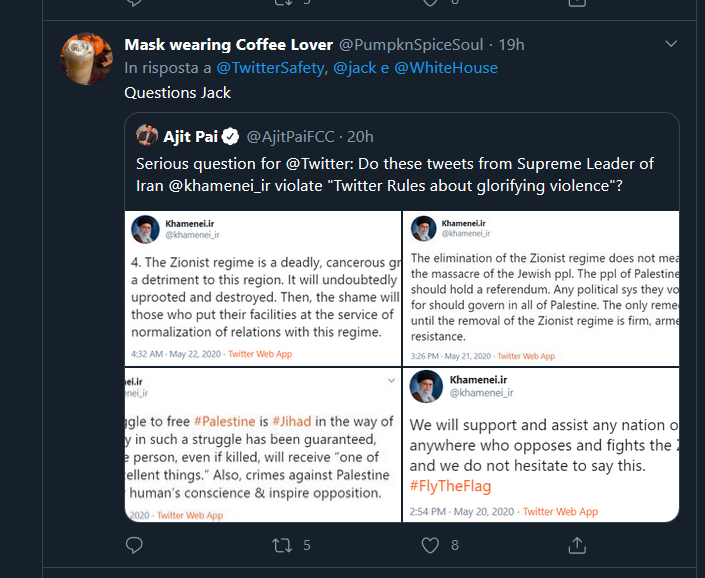Open the 19h tweet timestamp
705x578 pixels.
pyautogui.click(x=512, y=44)
